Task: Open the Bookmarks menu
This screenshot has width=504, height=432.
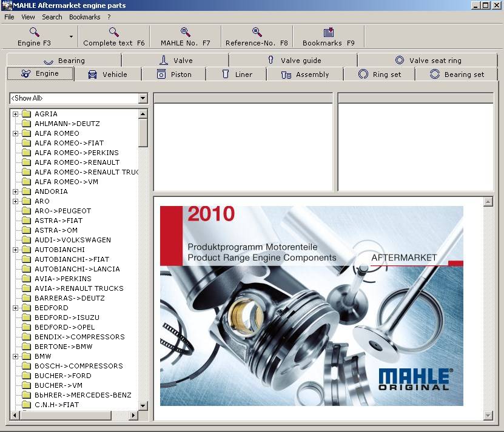Action: coord(85,17)
